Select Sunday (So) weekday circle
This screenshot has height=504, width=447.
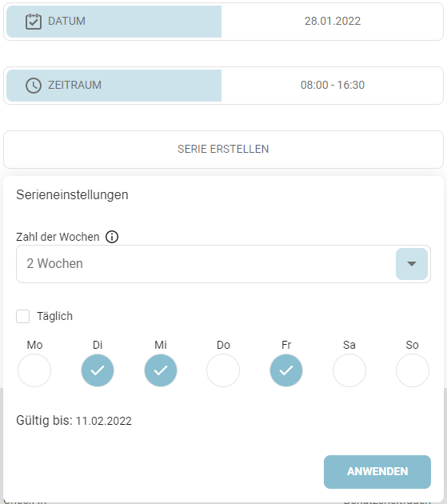pos(413,370)
